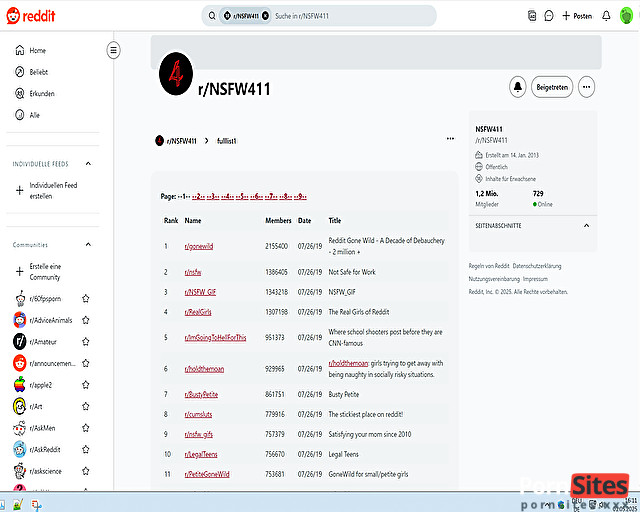Favorite r/apple2 with star
Screen dimensions: 640x512
coord(85,385)
